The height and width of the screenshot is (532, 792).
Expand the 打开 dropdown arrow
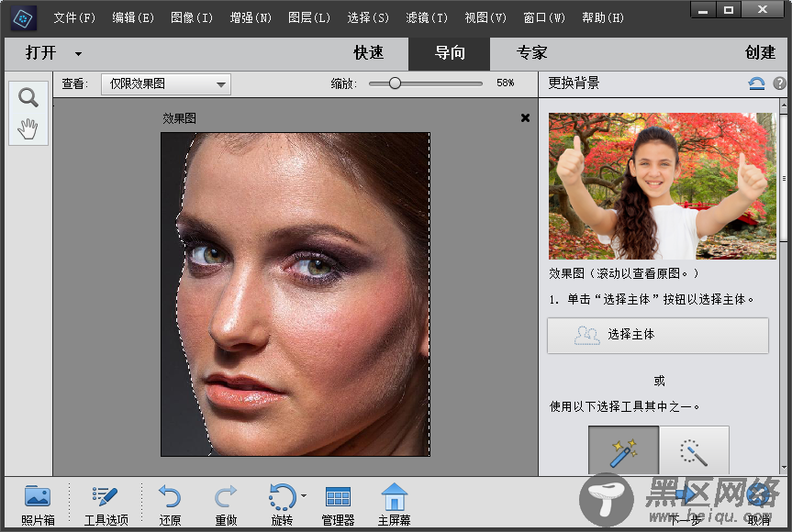pyautogui.click(x=78, y=53)
